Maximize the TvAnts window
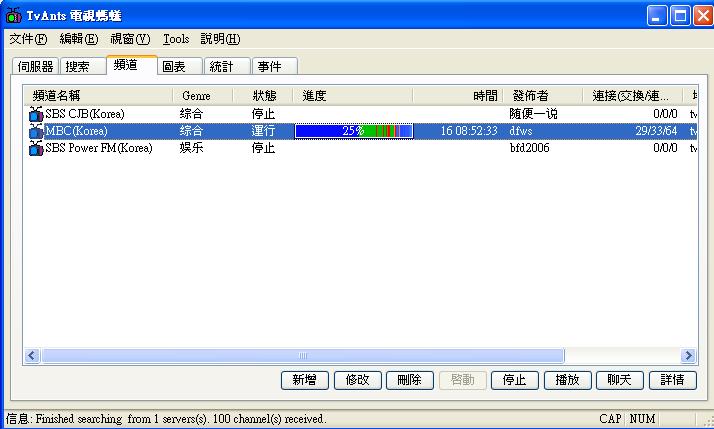 (x=680, y=16)
